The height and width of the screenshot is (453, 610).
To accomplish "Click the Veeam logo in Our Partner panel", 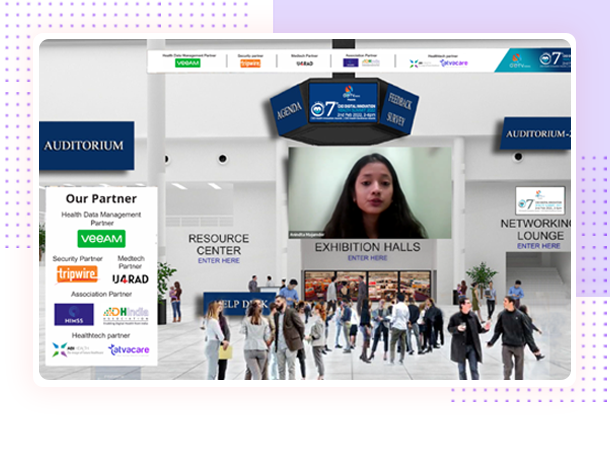I will tap(100, 239).
